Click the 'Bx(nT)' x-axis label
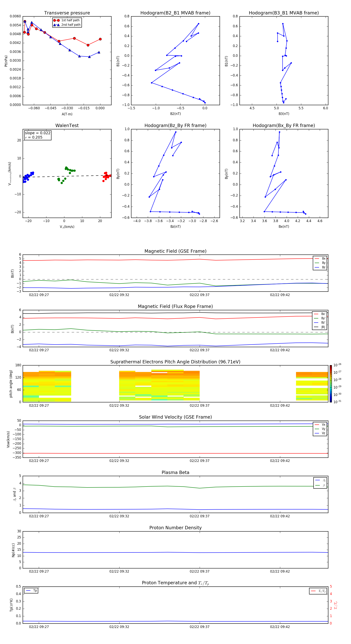The height and width of the screenshot is (644, 351). (x=284, y=227)
